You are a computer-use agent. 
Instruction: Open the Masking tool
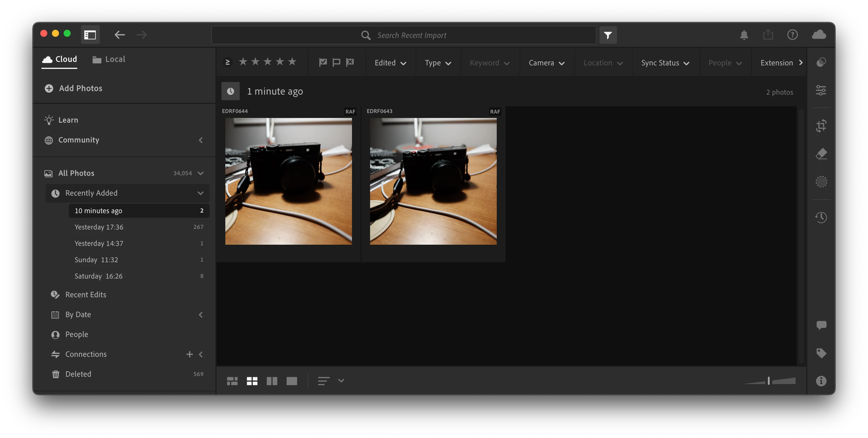click(821, 182)
